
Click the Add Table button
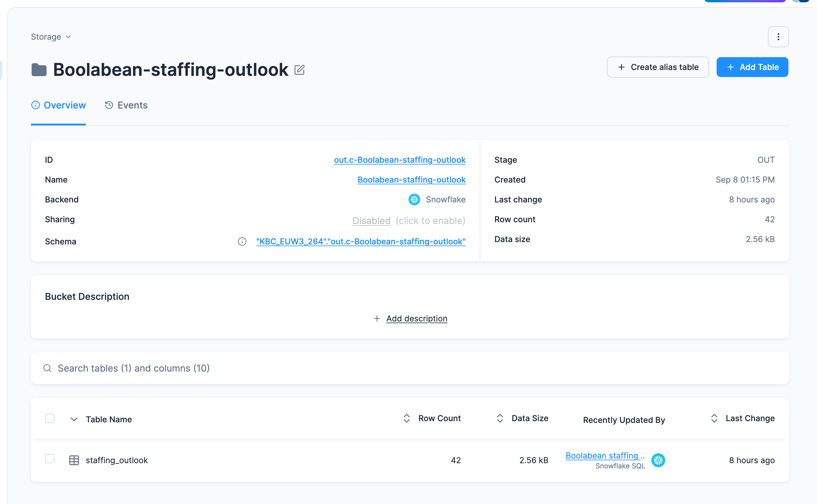(752, 67)
